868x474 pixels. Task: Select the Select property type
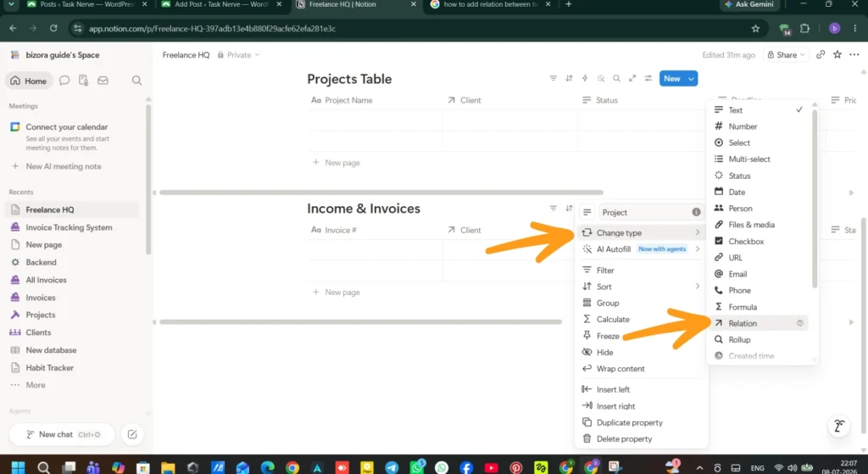[758, 142]
